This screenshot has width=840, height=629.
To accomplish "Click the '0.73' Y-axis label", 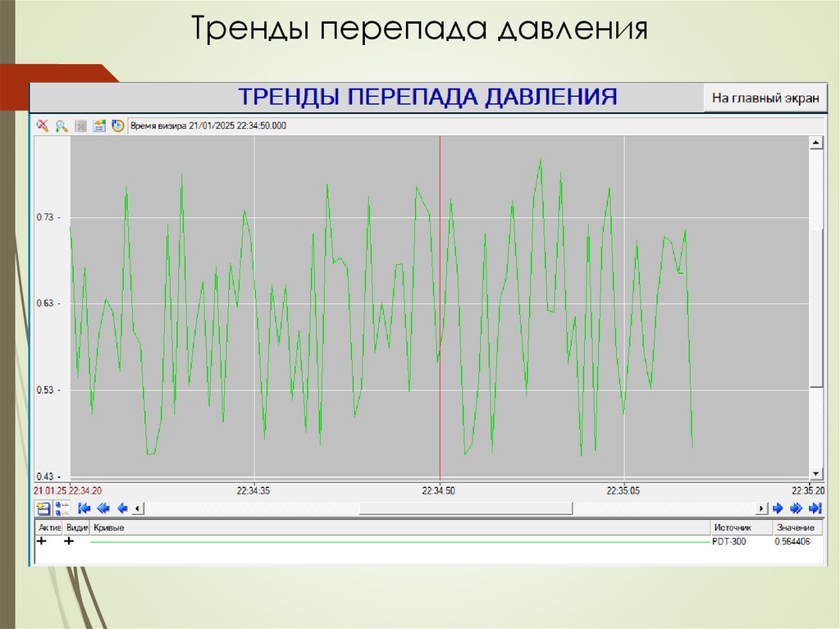I will 45,217.
